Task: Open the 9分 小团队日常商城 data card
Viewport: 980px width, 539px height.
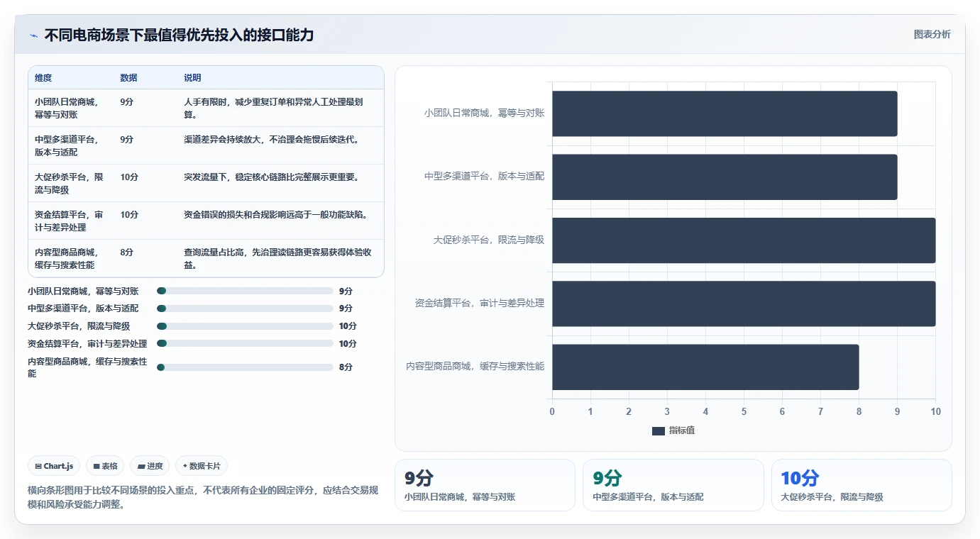Action: coord(485,485)
